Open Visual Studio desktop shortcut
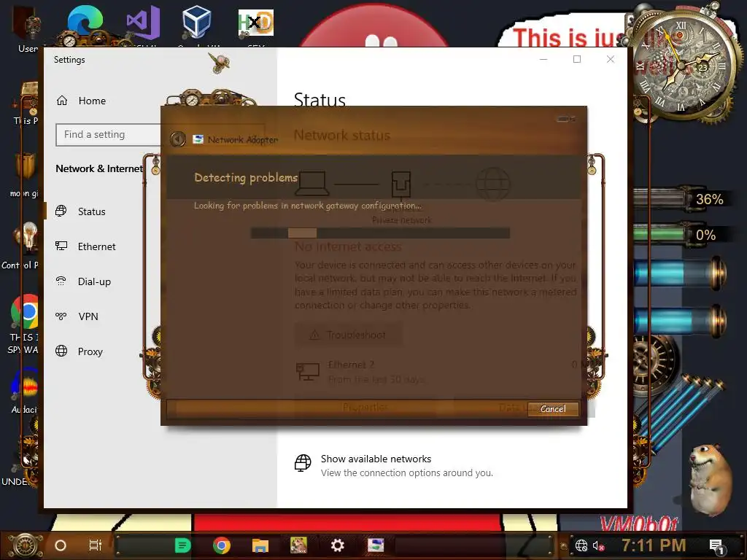 143,23
